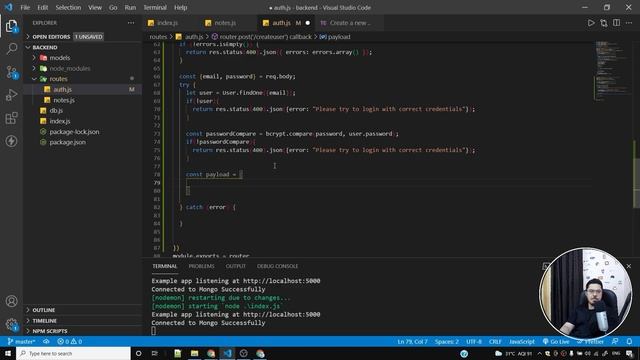
Task: Expand the node_modules folder
Action: pos(83,69)
